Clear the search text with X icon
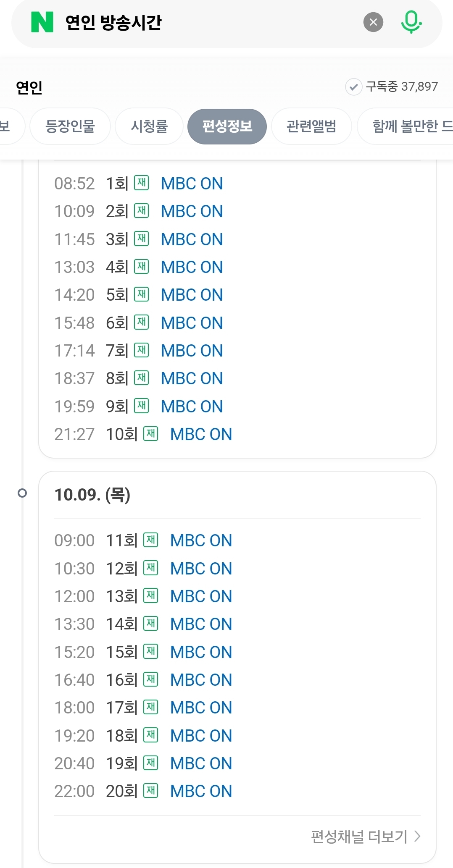Viewport: 453px width, 868px height. (373, 22)
